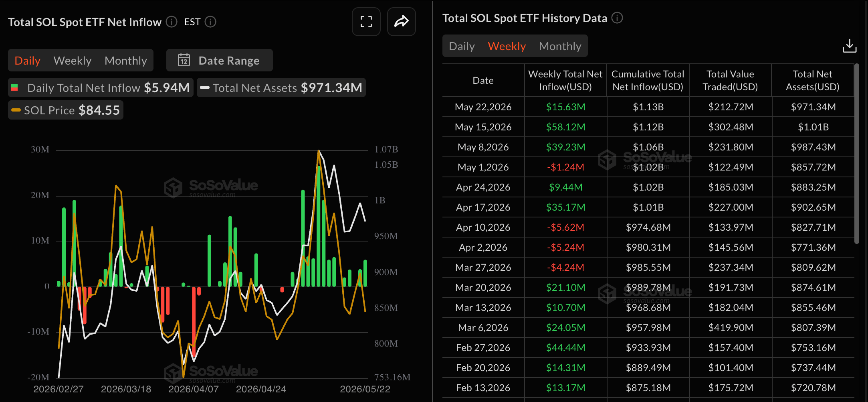
Task: Toggle SOL Price line series
Action: (66, 110)
